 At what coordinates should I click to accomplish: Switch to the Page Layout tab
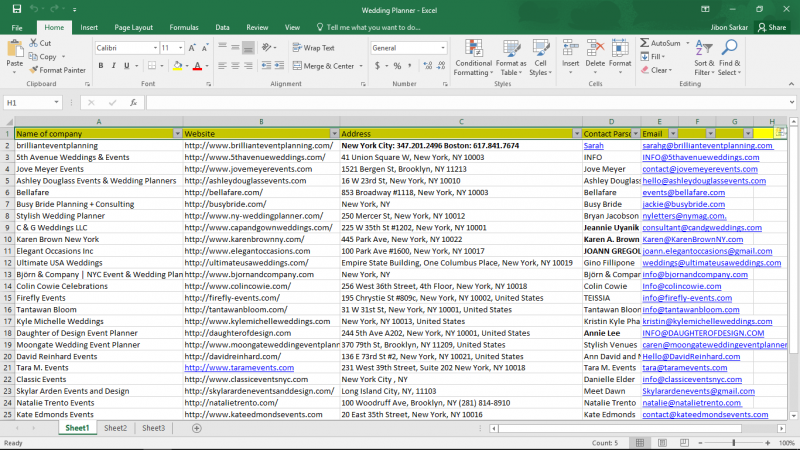[x=133, y=28]
